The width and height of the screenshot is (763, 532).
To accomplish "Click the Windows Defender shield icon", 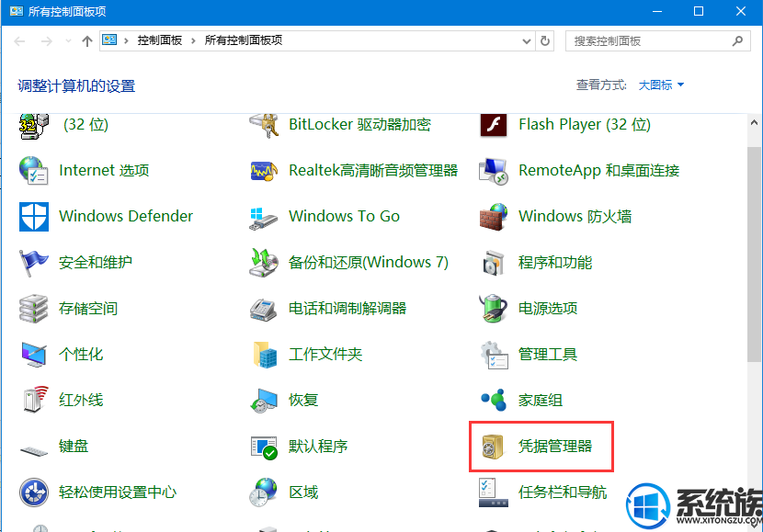I will click(x=34, y=217).
